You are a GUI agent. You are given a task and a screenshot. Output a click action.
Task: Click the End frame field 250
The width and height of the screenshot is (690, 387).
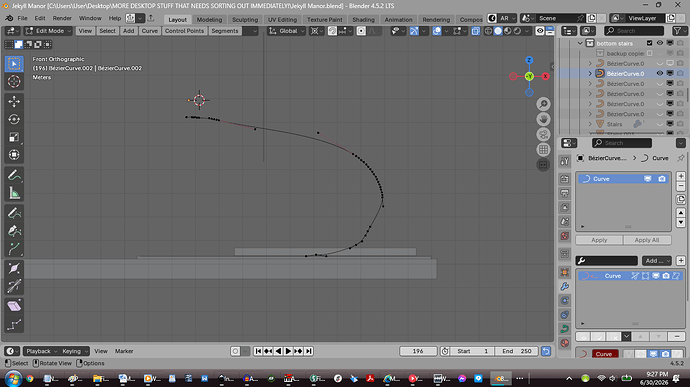tap(517, 351)
